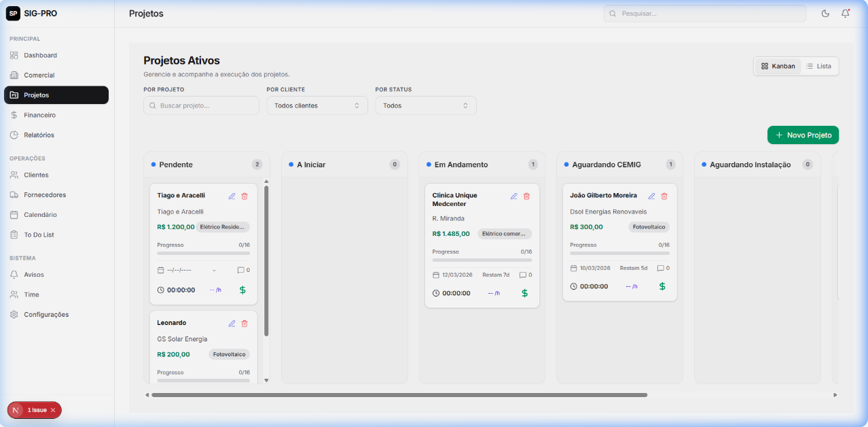Delete the Leonardo project using its trash icon
The image size is (868, 427).
pyautogui.click(x=245, y=324)
